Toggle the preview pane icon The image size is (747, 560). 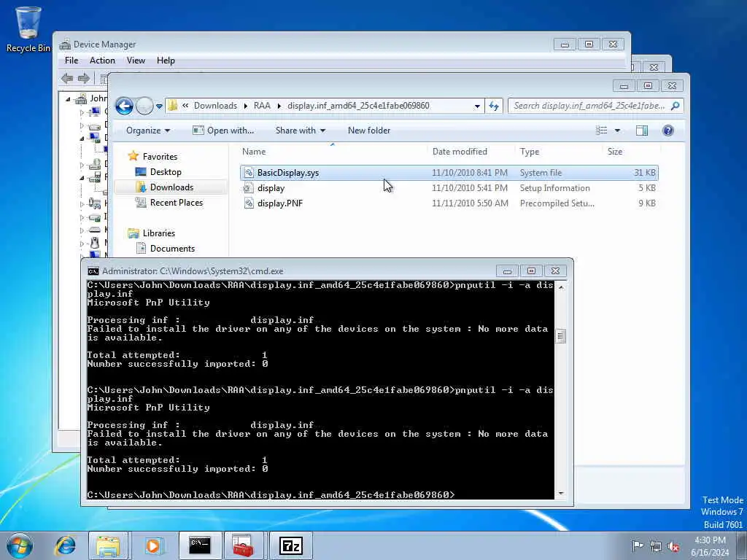click(642, 131)
